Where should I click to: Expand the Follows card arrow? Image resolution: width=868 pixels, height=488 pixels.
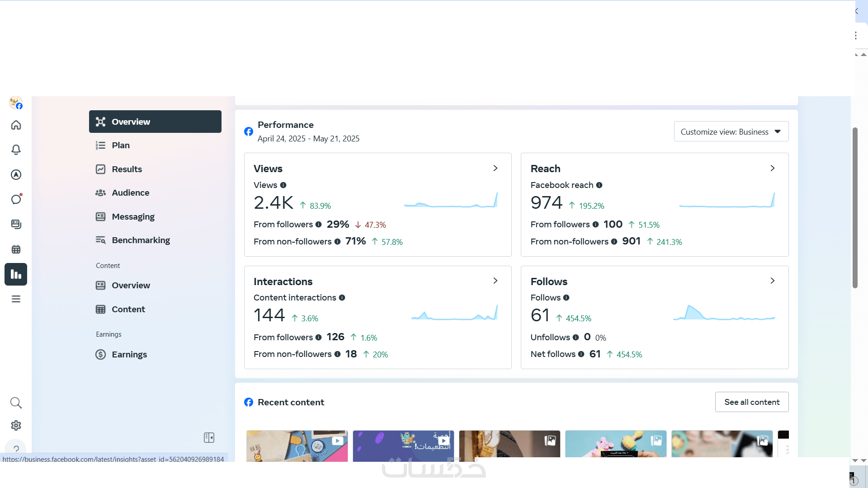[773, 281]
